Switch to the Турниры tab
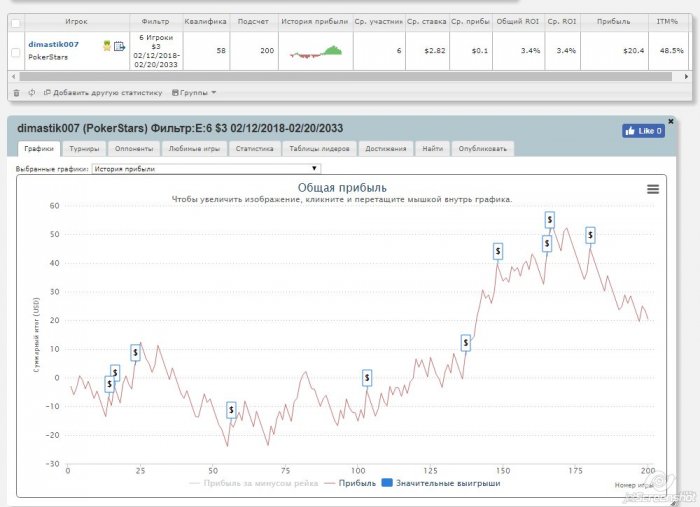The height and width of the screenshot is (507, 700). click(84, 149)
